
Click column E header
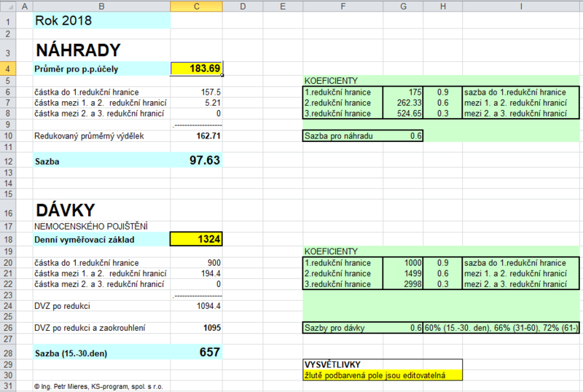pos(283,7)
